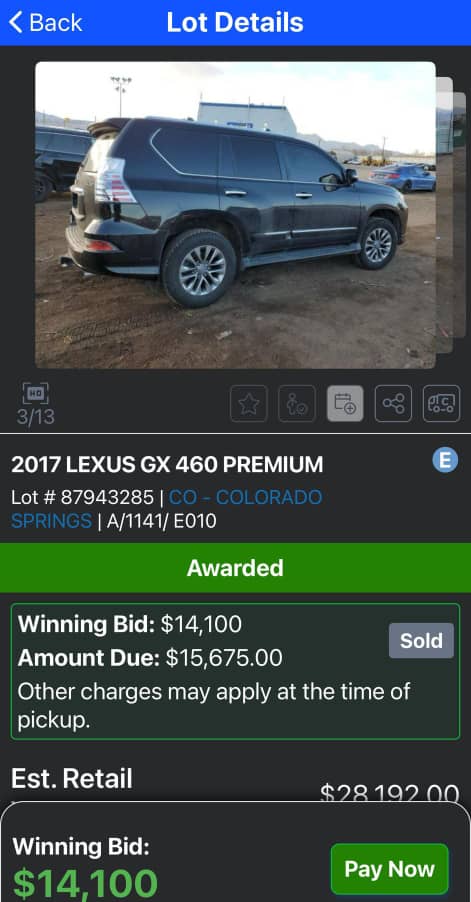Tap the Sold status badge
The width and height of the screenshot is (471, 902).
click(x=421, y=640)
